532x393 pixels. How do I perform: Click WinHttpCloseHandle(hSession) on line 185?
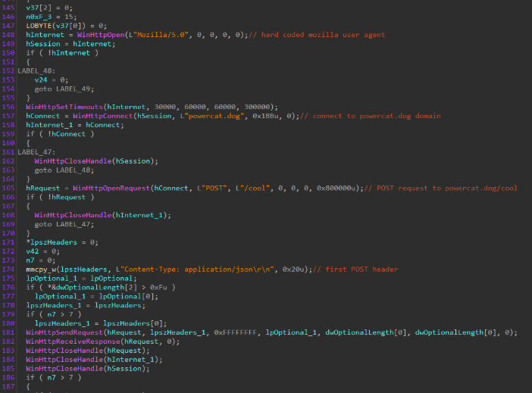pos(88,369)
